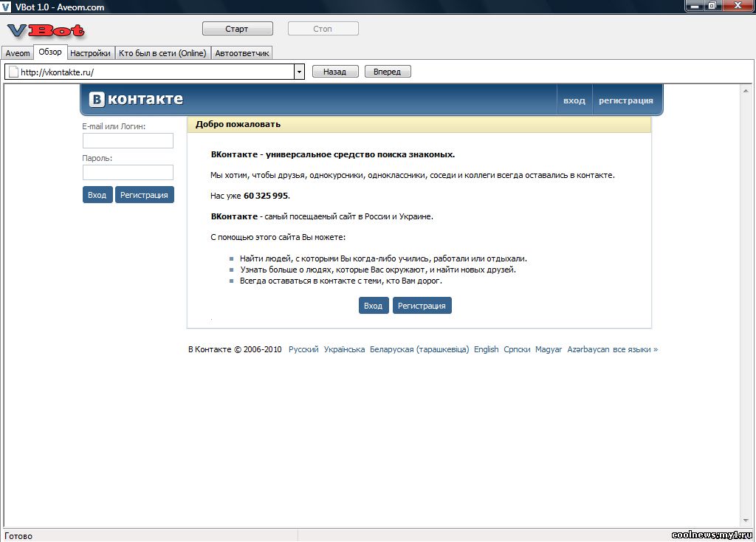Click Регистрация button under password field

click(144, 195)
